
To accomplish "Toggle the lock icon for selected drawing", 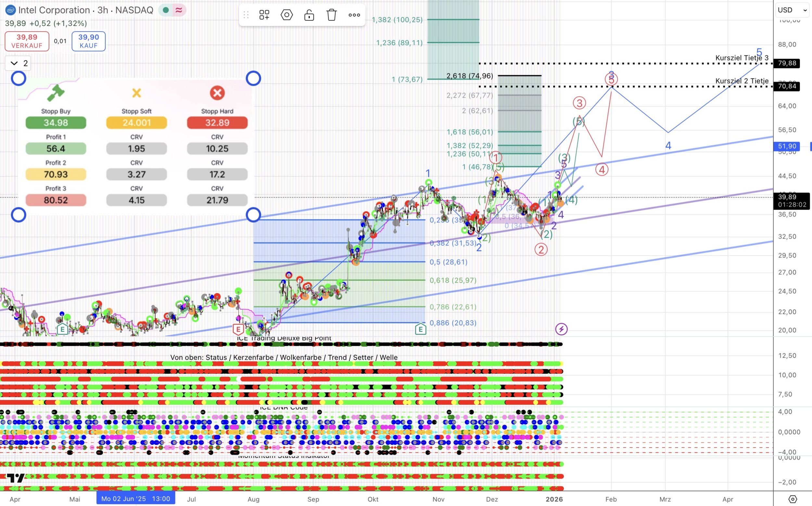I will click(x=309, y=15).
